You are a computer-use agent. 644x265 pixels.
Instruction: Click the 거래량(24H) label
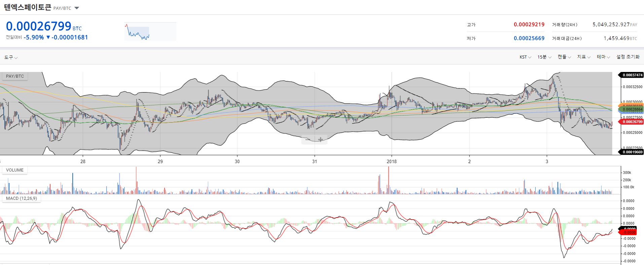point(565,25)
